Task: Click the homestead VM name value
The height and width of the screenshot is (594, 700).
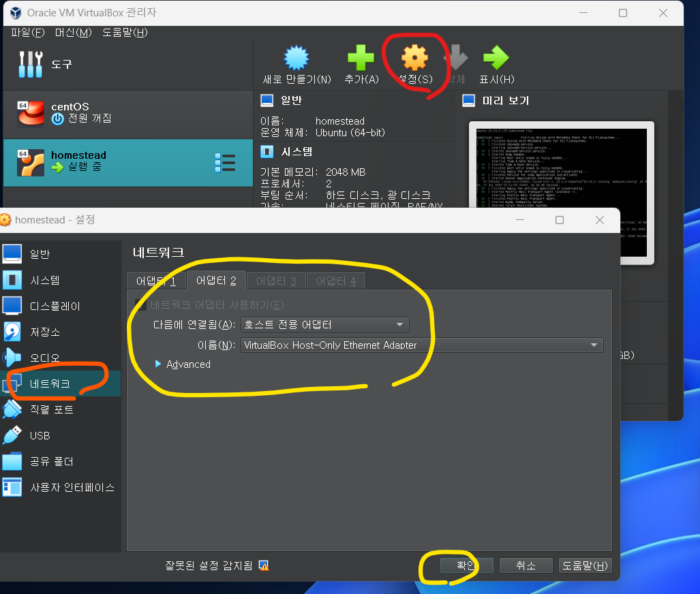Action: point(339,121)
